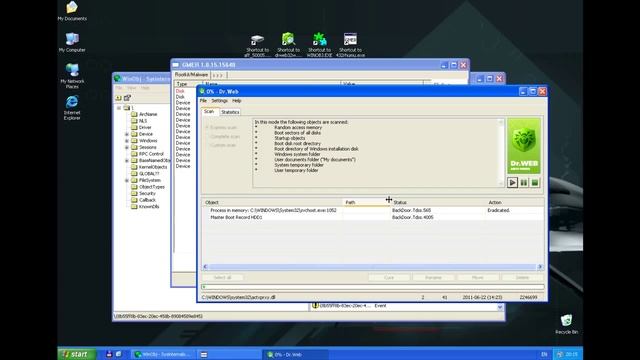Expand the Device folder in WinObj
Viewport: 640px width, 360px height.
point(127,134)
